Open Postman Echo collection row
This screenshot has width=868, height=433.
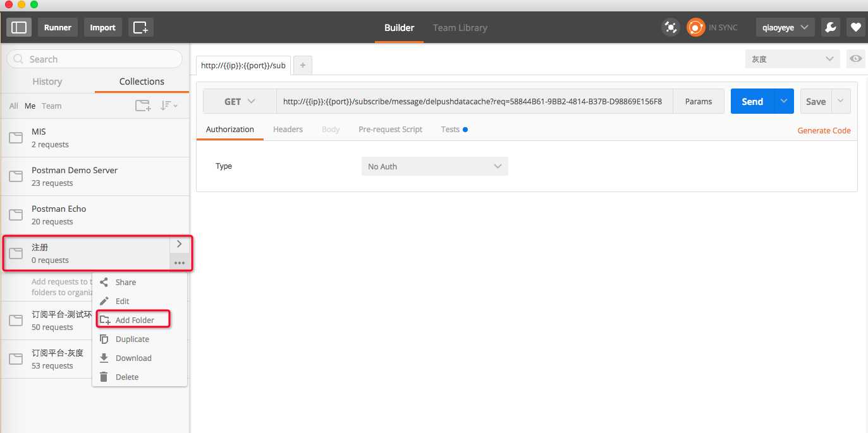[x=95, y=215]
